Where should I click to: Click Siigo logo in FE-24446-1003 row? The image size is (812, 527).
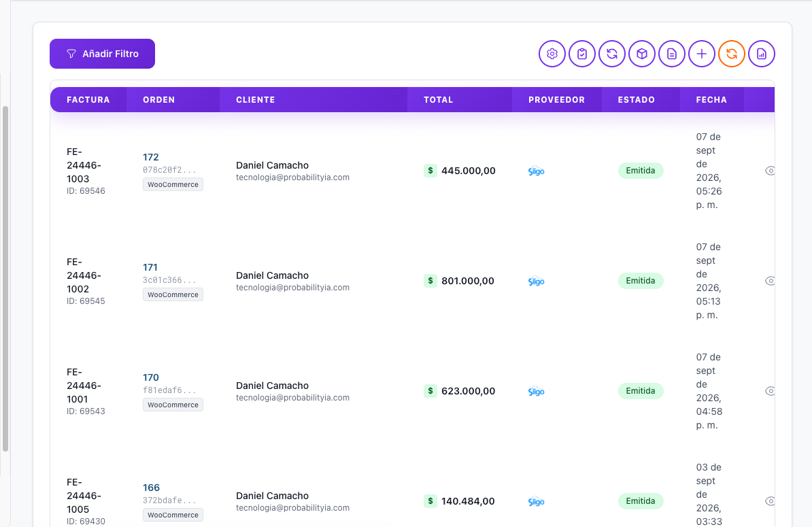click(x=537, y=171)
